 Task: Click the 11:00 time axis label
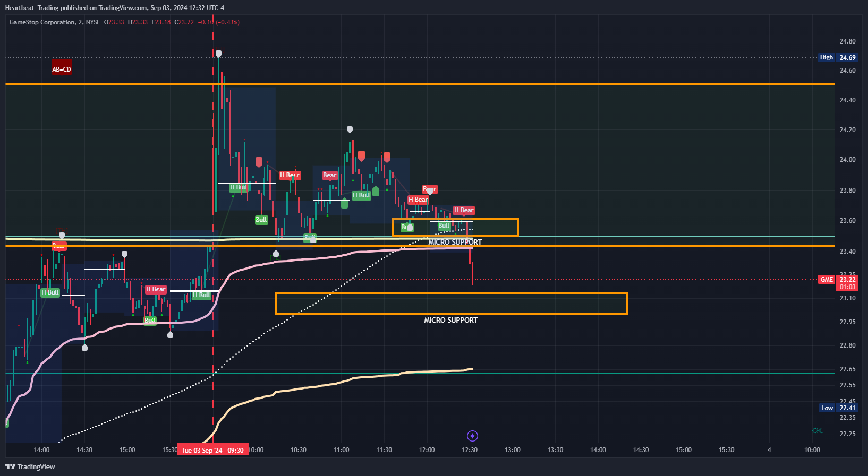[x=341, y=450]
